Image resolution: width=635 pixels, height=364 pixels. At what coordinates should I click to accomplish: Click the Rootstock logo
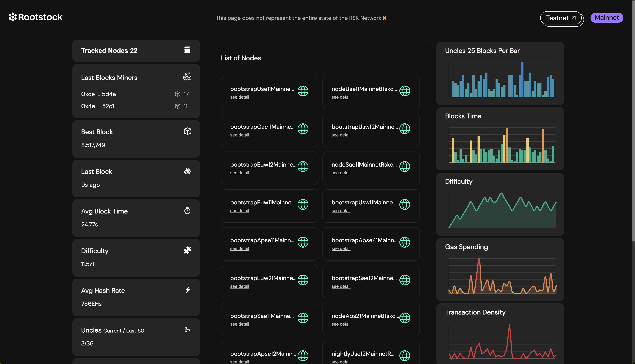pyautogui.click(x=35, y=17)
